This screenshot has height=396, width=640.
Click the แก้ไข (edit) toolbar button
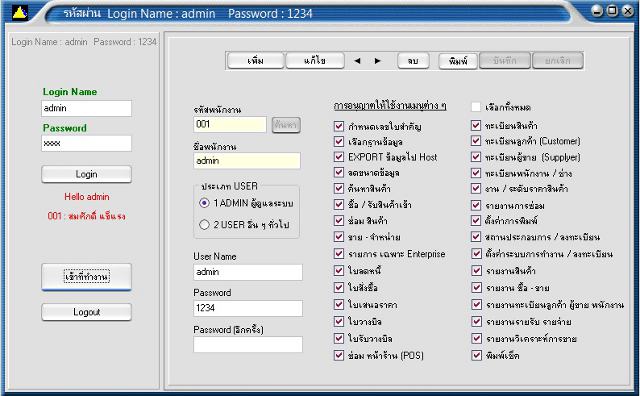pos(315,61)
